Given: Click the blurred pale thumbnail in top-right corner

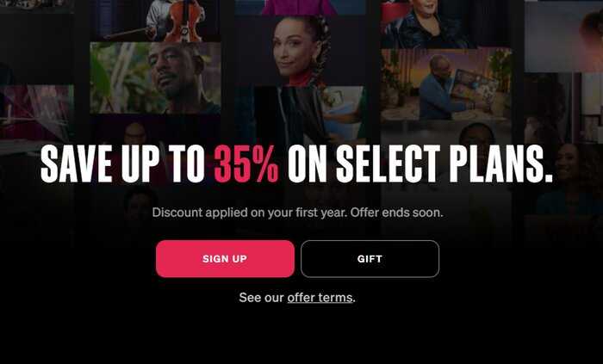Looking at the screenshot, I should click(x=563, y=36).
